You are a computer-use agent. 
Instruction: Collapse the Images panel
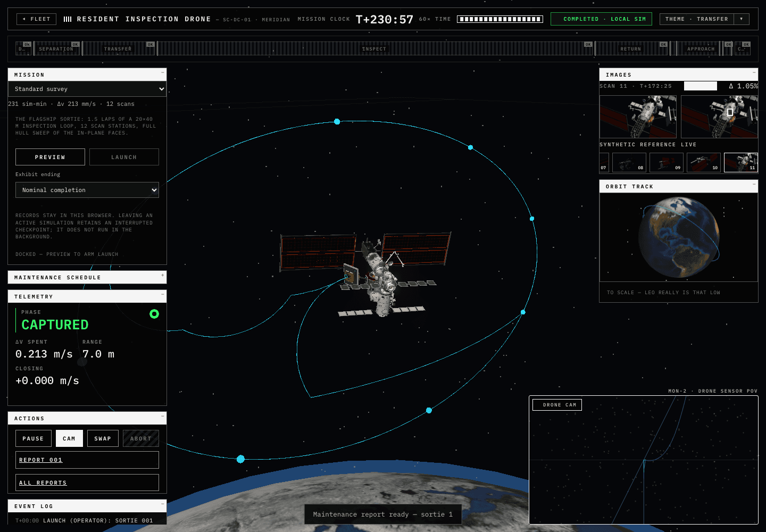pyautogui.click(x=754, y=72)
